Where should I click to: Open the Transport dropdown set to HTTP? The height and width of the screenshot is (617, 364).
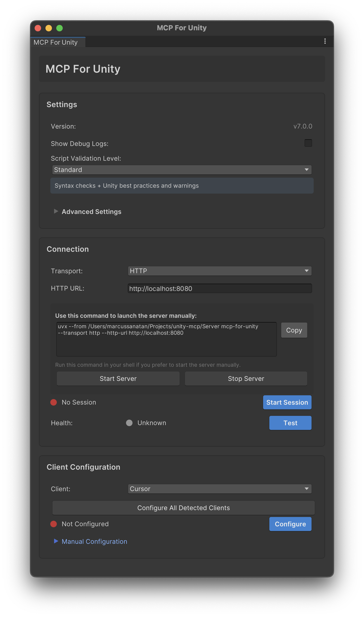220,271
